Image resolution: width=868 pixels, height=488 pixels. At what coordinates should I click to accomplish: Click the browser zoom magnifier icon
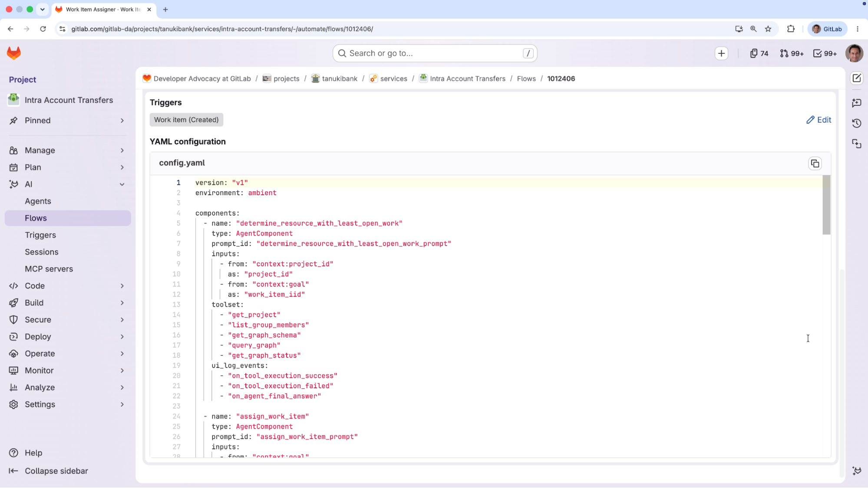pos(753,29)
